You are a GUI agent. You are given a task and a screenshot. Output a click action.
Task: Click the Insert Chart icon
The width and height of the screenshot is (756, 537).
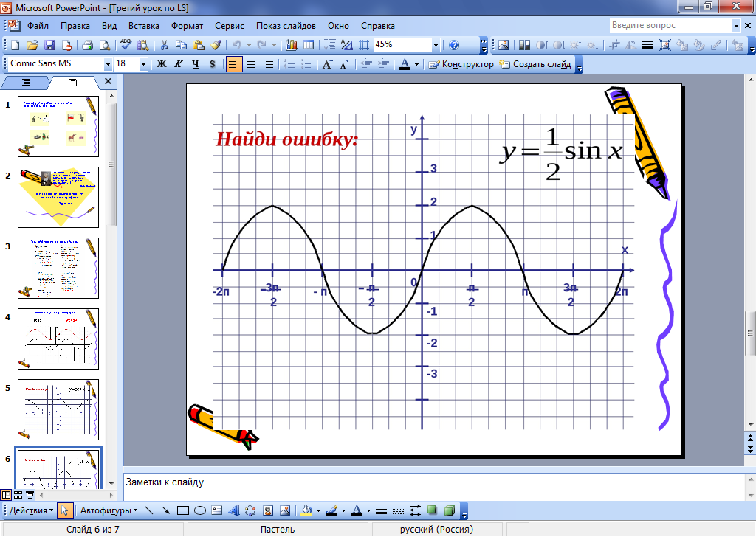click(x=292, y=45)
